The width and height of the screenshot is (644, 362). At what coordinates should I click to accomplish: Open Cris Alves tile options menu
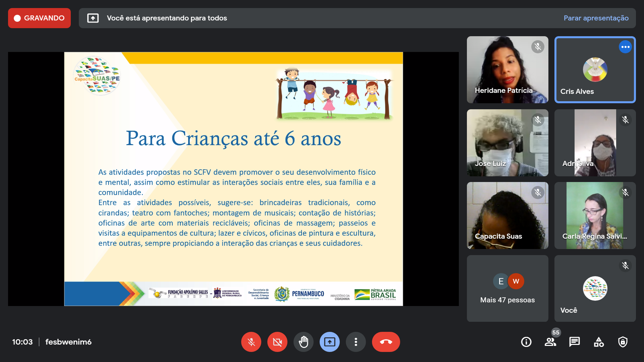pyautogui.click(x=625, y=47)
